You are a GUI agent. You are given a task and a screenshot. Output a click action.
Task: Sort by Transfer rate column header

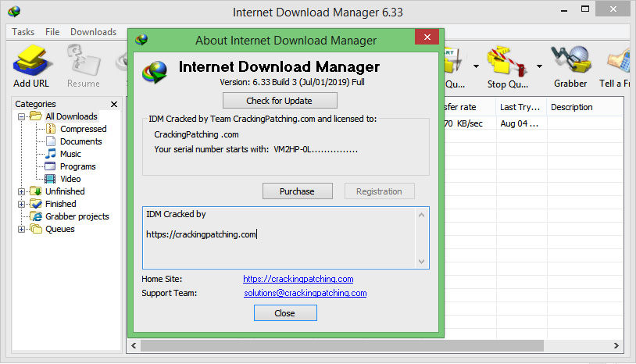coord(470,107)
